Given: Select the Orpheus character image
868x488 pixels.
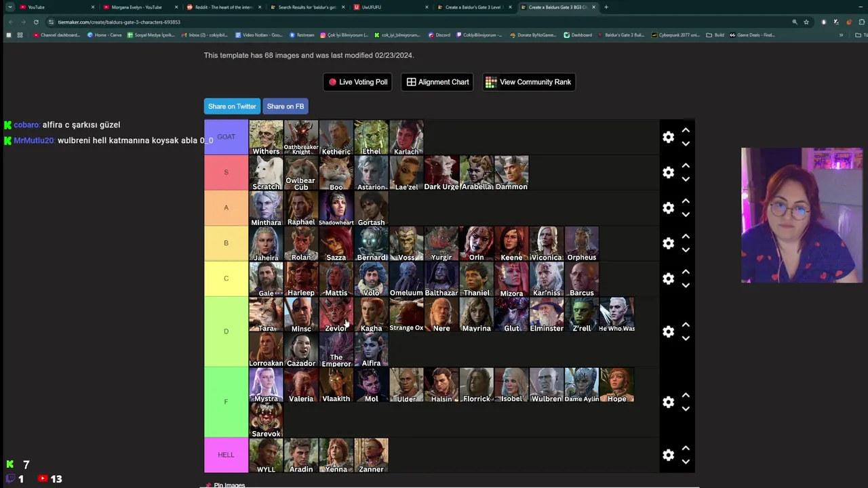Looking at the screenshot, I should (582, 243).
